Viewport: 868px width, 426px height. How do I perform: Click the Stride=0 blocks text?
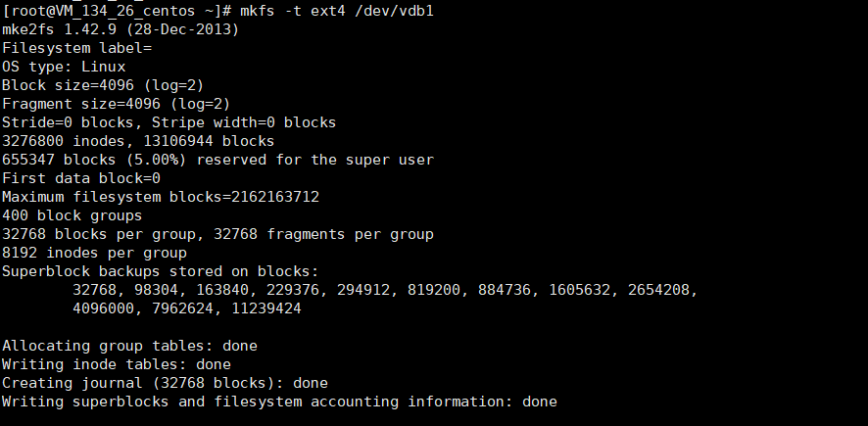click(64, 122)
